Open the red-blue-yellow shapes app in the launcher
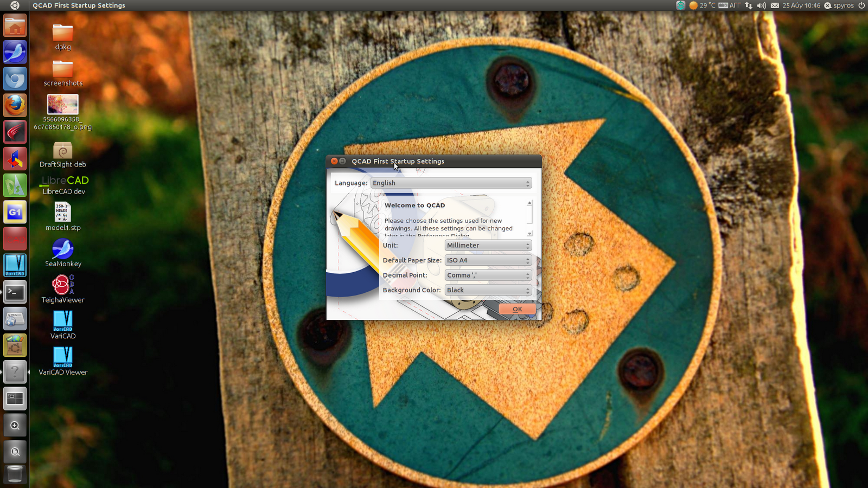The width and height of the screenshot is (868, 488). click(15, 158)
